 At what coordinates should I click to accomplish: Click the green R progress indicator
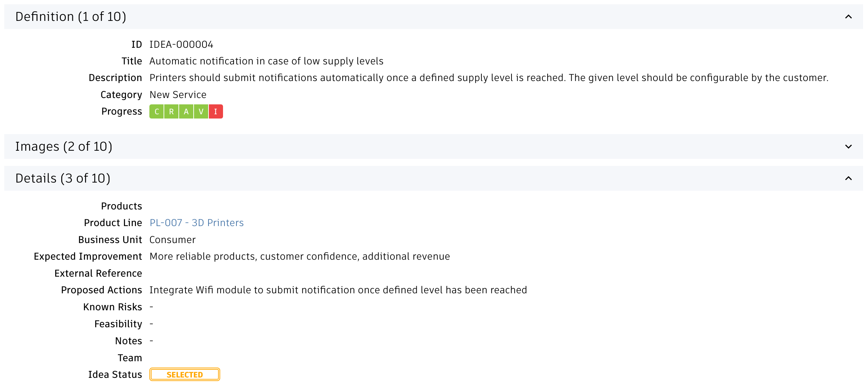pyautogui.click(x=171, y=111)
